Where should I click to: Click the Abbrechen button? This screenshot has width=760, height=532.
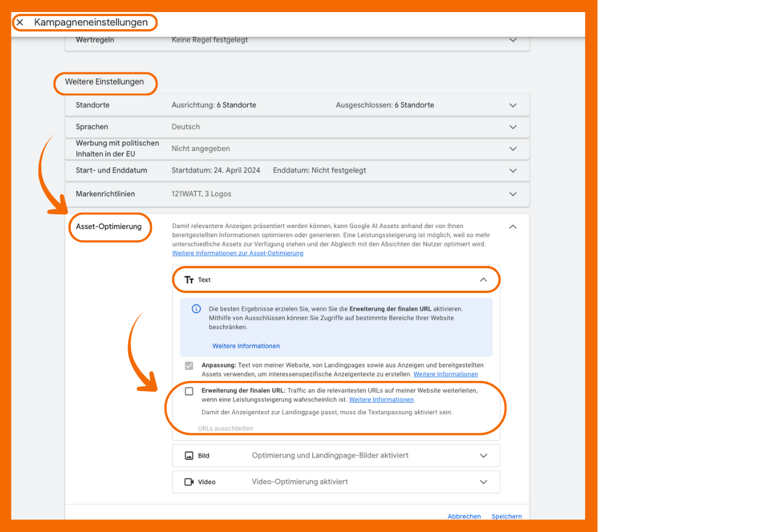pos(464,516)
